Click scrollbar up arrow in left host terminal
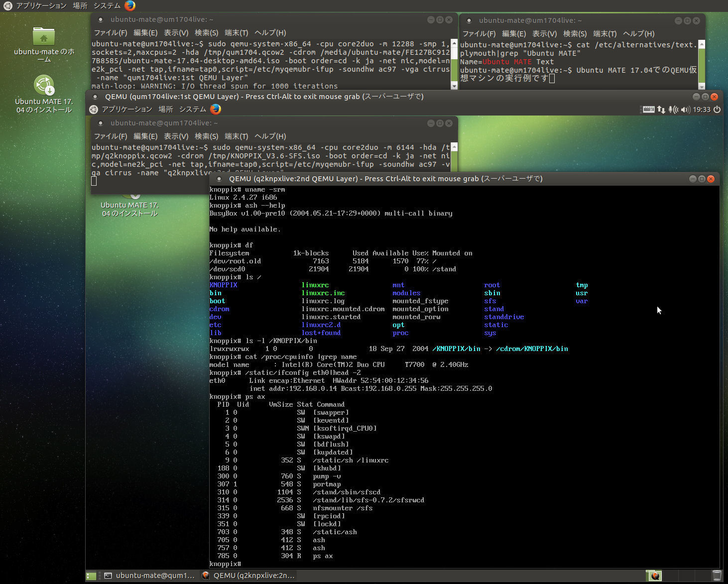The height and width of the screenshot is (584, 728). tap(454, 43)
